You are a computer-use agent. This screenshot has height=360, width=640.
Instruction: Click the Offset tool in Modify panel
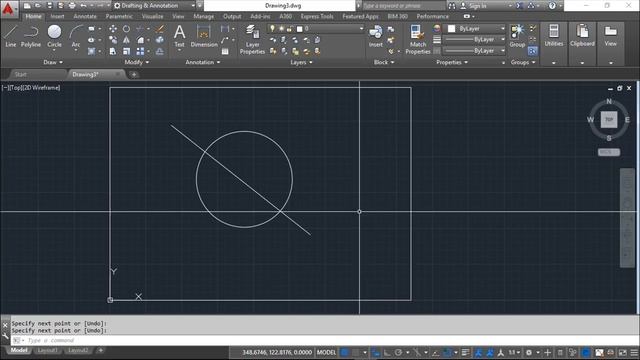pos(160,51)
